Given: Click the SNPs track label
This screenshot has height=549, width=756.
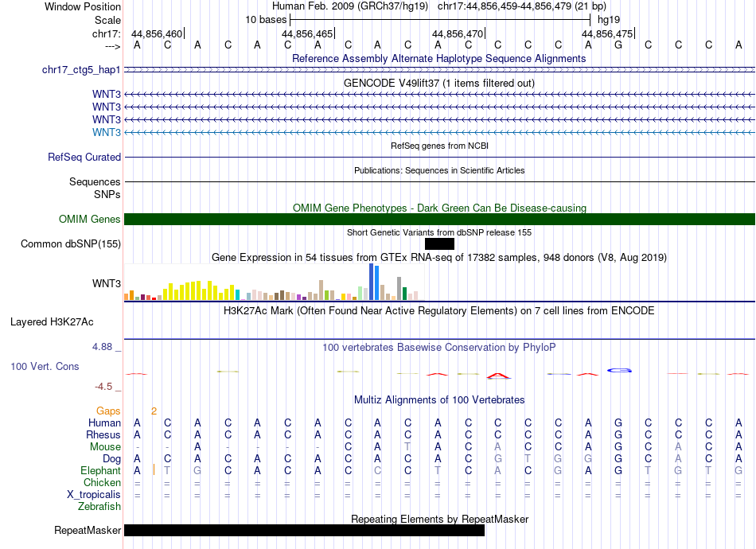Looking at the screenshot, I should [107, 194].
